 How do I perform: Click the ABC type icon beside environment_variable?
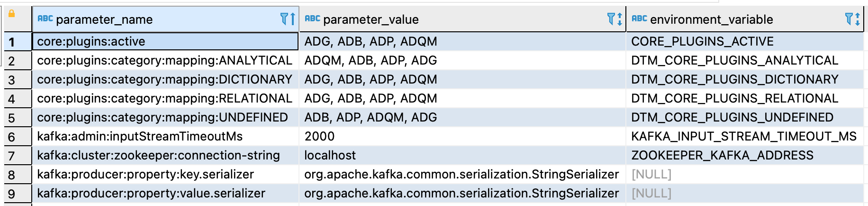639,19
